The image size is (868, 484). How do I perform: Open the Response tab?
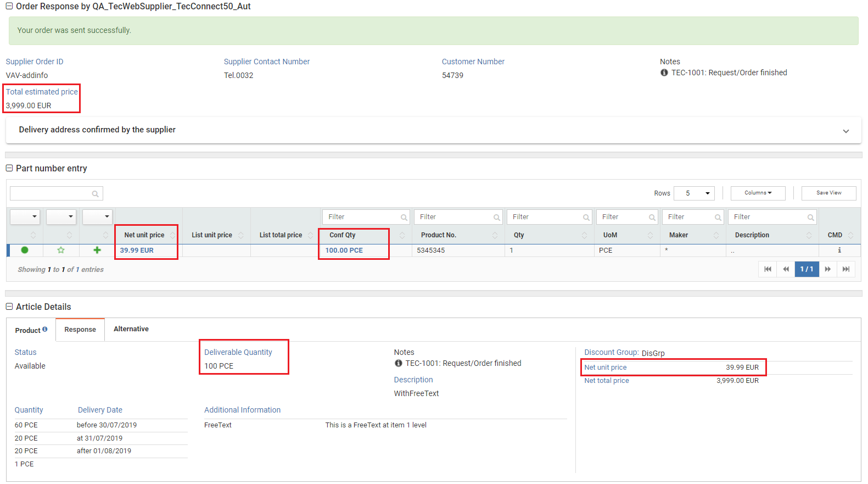tap(80, 330)
